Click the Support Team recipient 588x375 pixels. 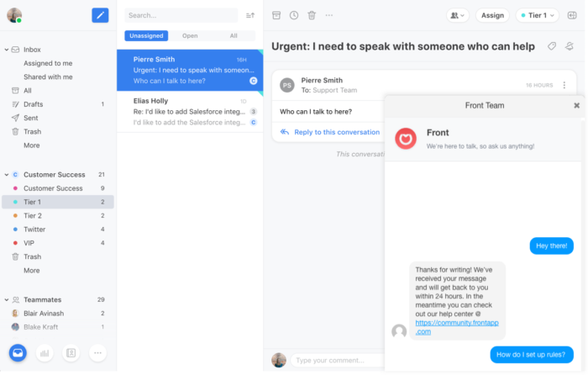335,90
